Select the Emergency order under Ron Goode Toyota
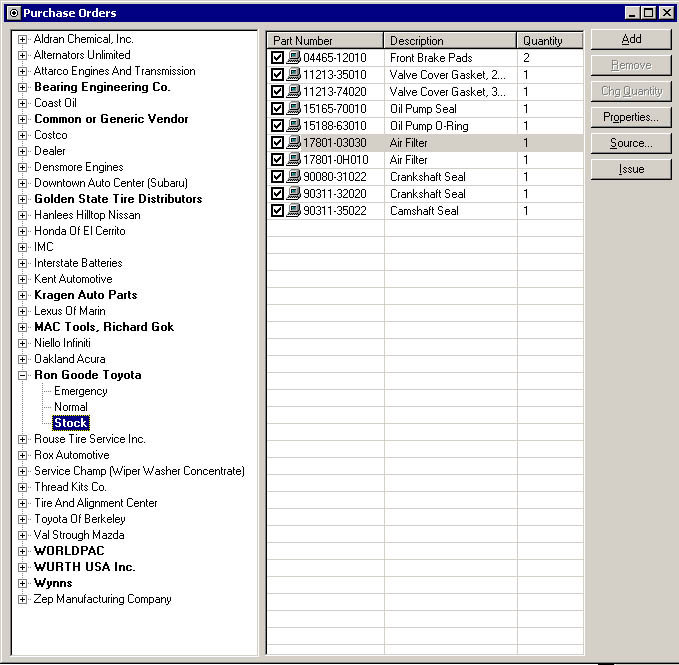The height and width of the screenshot is (665, 679). coord(81,391)
